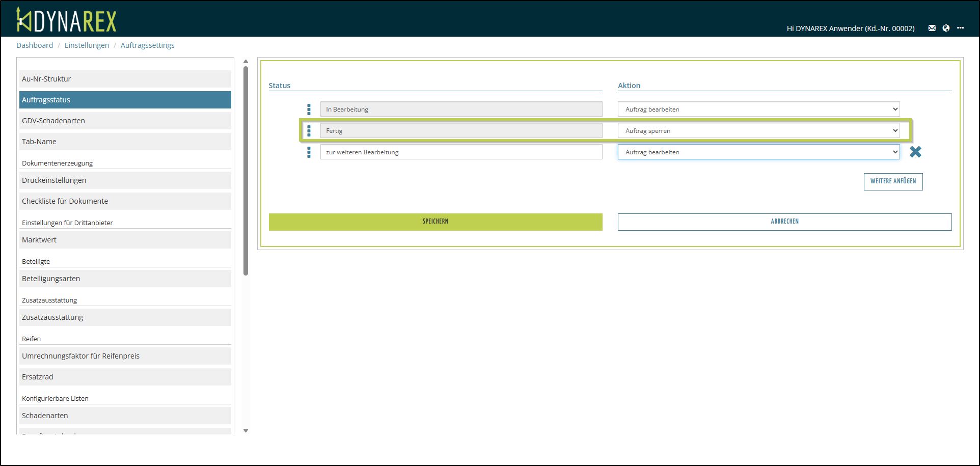Image resolution: width=980 pixels, height=466 pixels.
Task: Open the mail envelope icon in header
Action: pos(932,28)
